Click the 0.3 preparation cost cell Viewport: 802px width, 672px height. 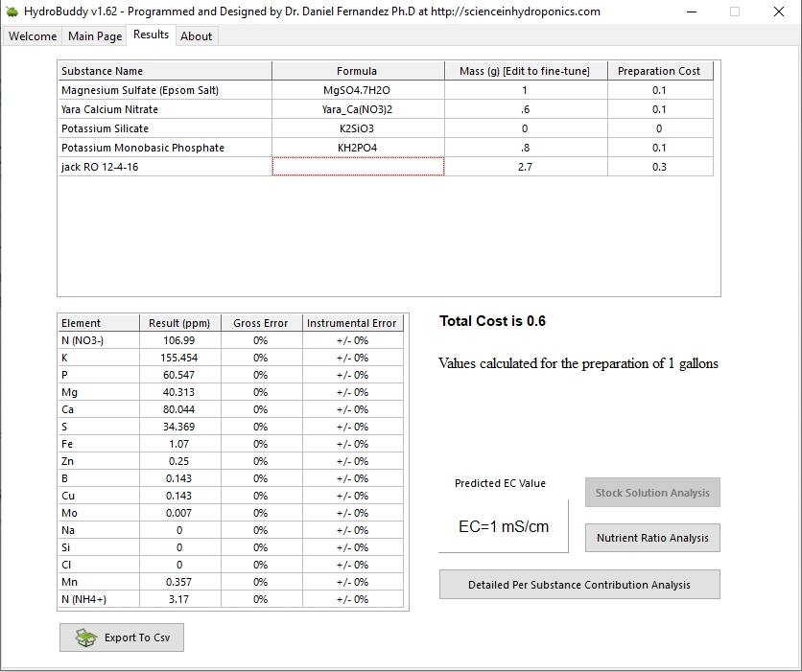[x=660, y=167]
